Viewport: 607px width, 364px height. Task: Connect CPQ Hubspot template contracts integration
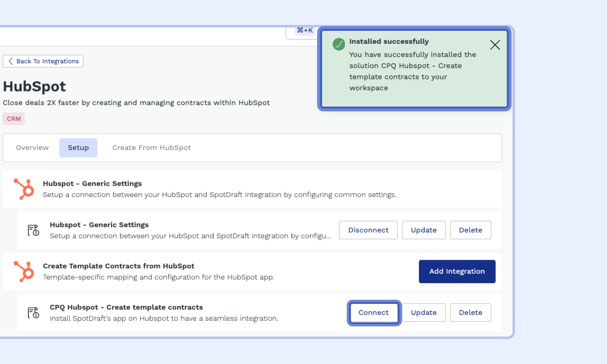click(x=373, y=312)
